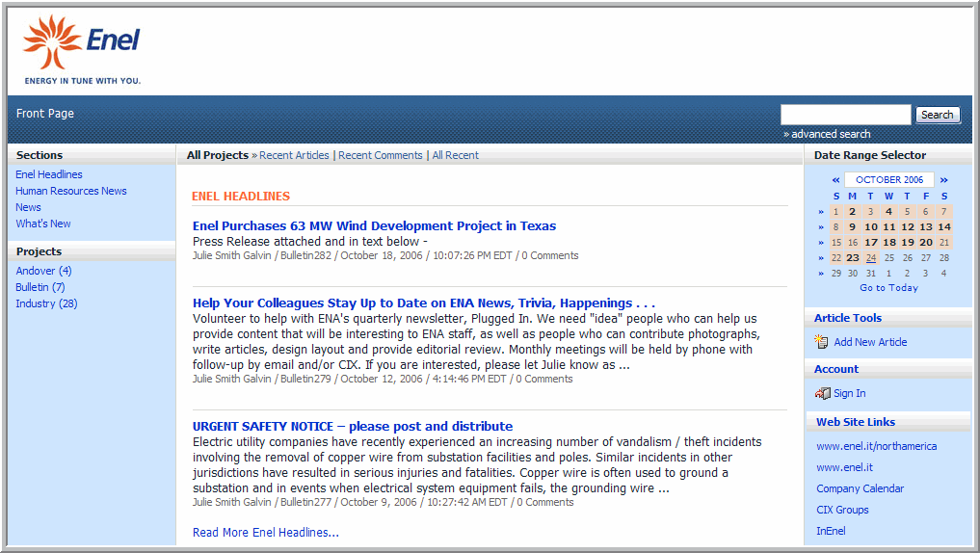Open Andover (4) project
The width and height of the screenshot is (980, 553).
43,271
